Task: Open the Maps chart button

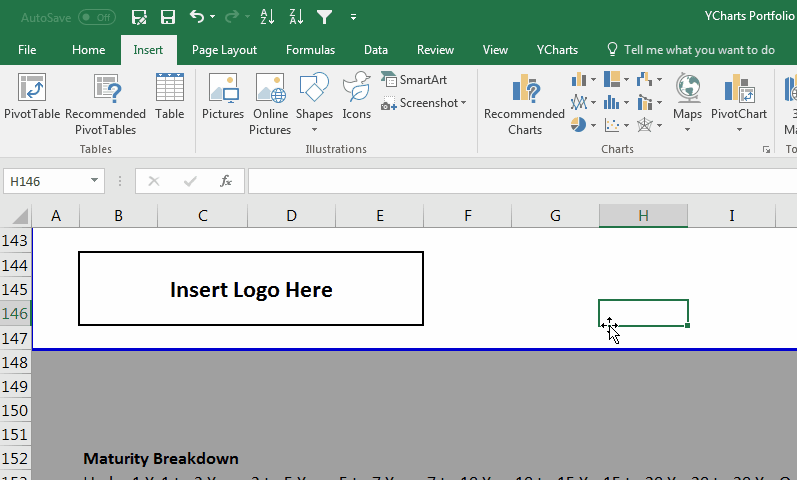Action: (687, 96)
